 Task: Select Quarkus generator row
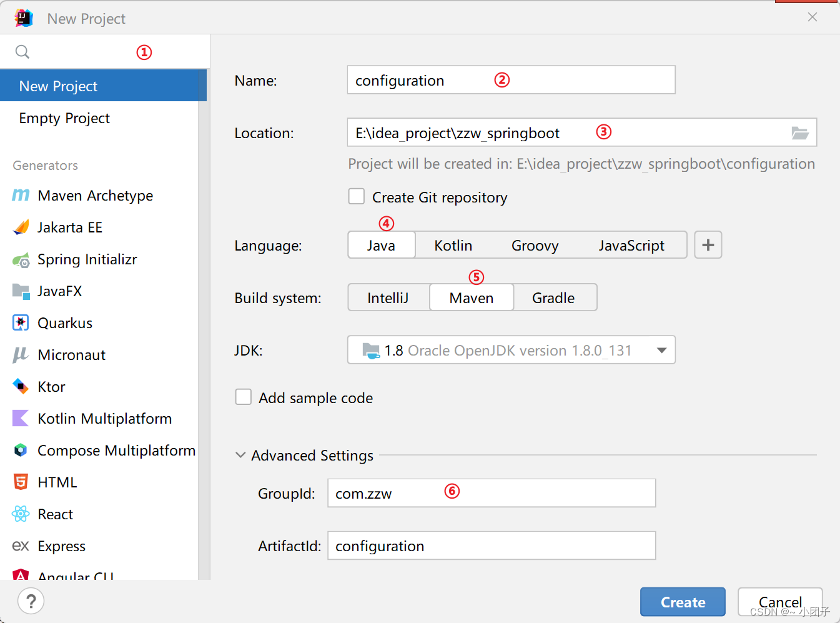[x=99, y=323]
